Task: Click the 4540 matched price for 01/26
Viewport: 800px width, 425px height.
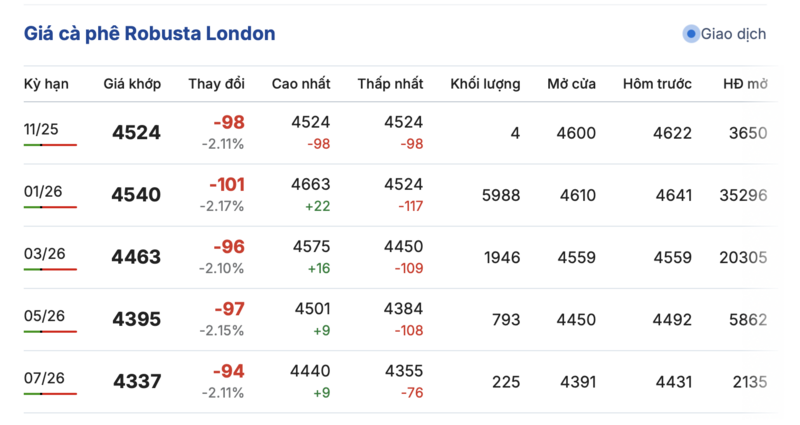Action: [x=137, y=195]
